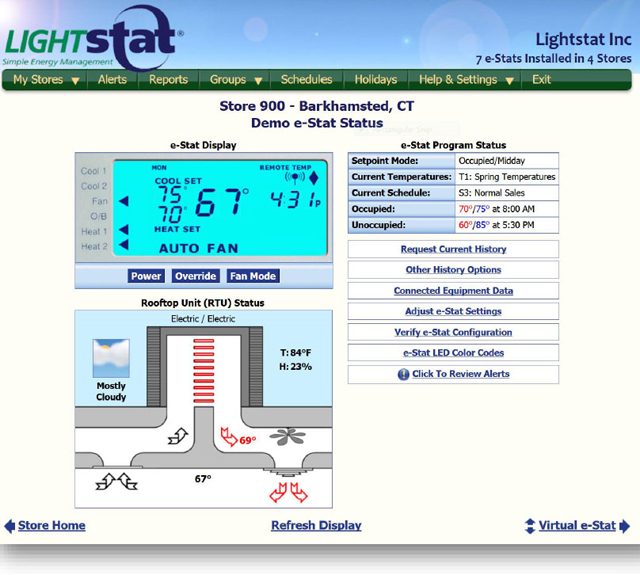
Task: Select Holidays in the navigation bar
Action: coord(376,80)
